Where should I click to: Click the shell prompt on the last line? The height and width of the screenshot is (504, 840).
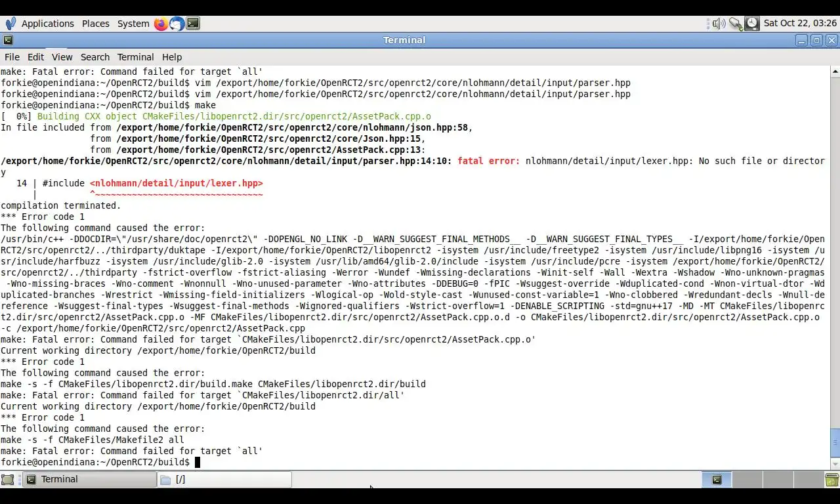[x=95, y=462]
